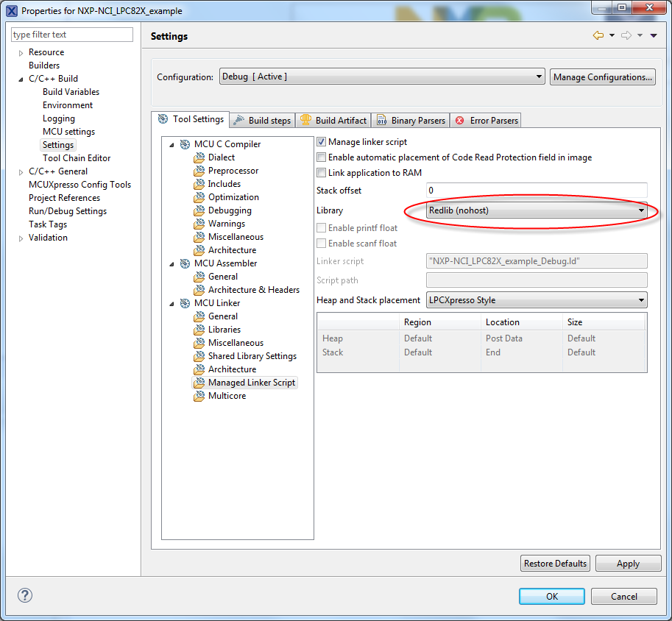Open Heap and Stack placement dropdown
The image size is (672, 621).
point(536,300)
